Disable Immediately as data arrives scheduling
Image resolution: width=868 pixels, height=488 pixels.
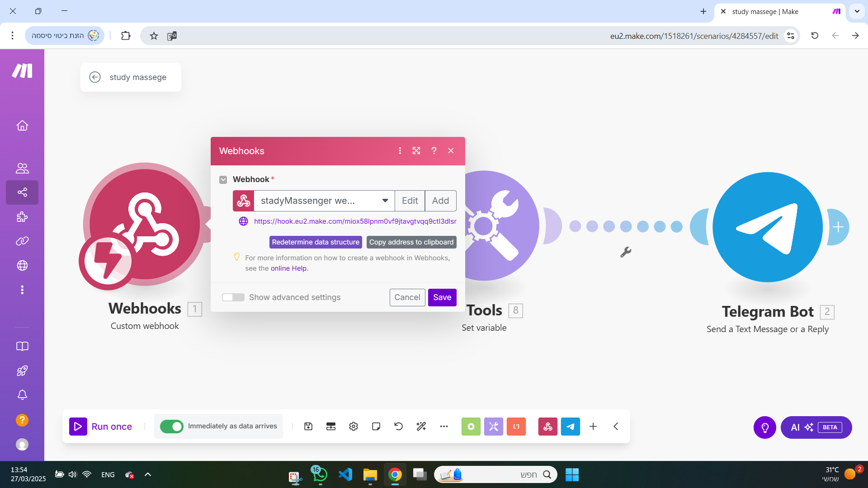[172, 426]
